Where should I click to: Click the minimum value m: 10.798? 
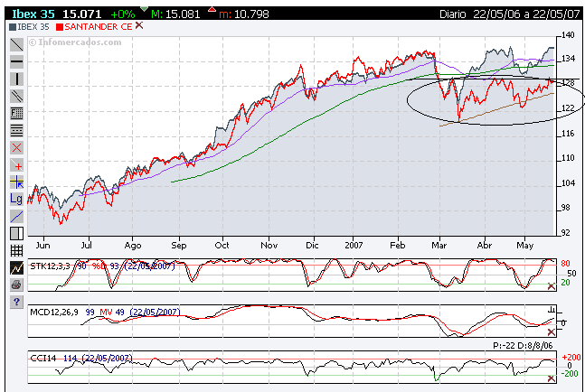pos(244,14)
